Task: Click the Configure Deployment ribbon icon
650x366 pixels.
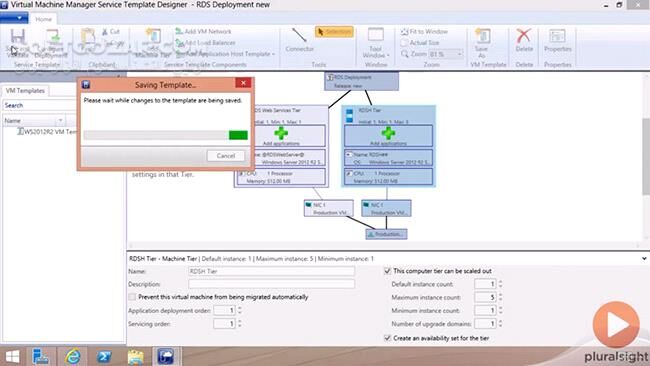Action: (52, 37)
